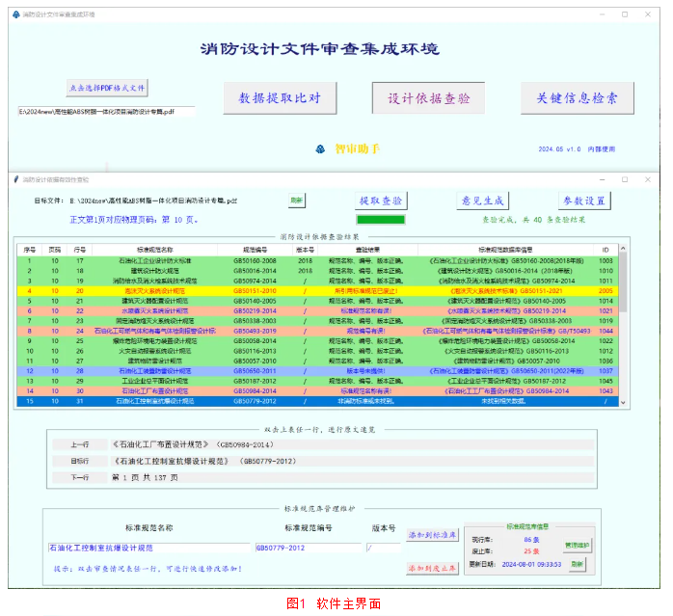Select the row for 工业企业总平面设计规范
The width and height of the screenshot is (673, 616).
pyautogui.click(x=317, y=381)
